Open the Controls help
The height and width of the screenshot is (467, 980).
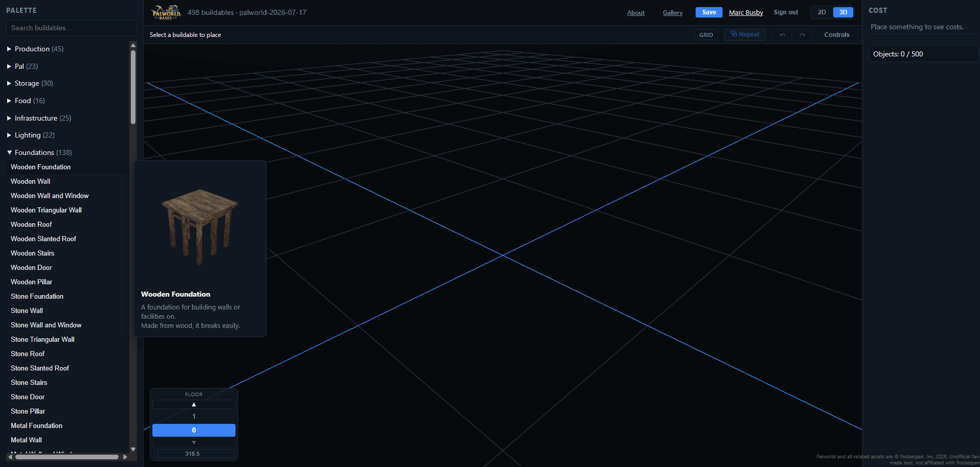pyautogui.click(x=837, y=34)
